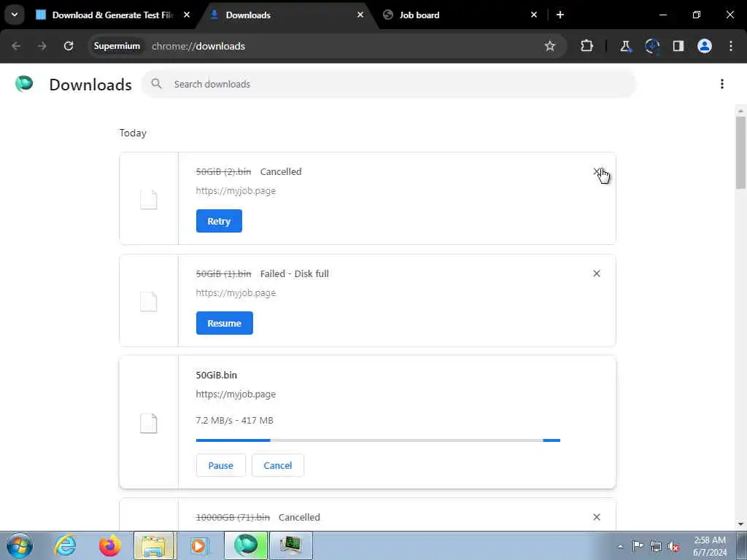
Task: Retry the 50GiB (2).bin download
Action: pyautogui.click(x=219, y=221)
